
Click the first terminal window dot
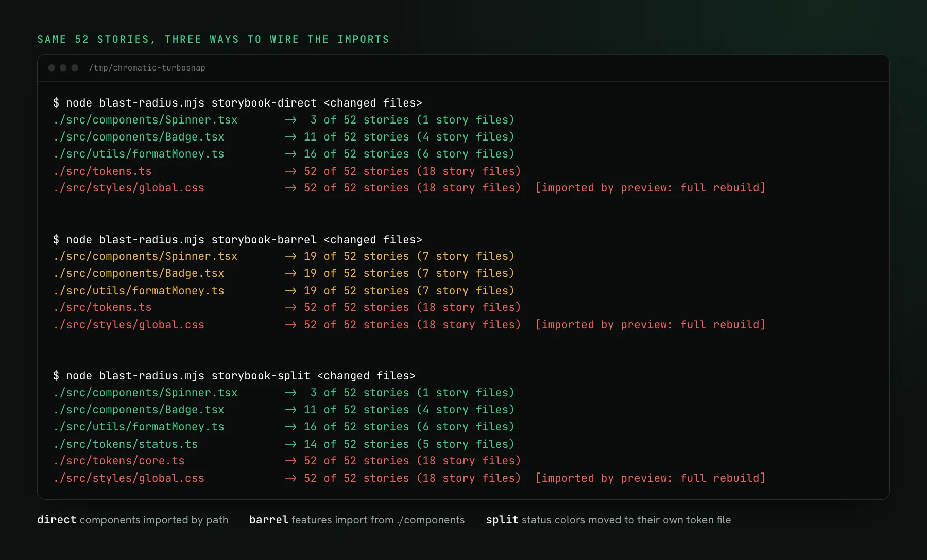51,68
